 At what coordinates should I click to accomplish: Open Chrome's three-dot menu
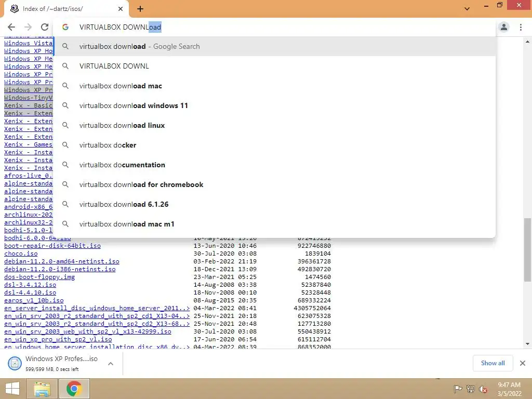coord(521,27)
